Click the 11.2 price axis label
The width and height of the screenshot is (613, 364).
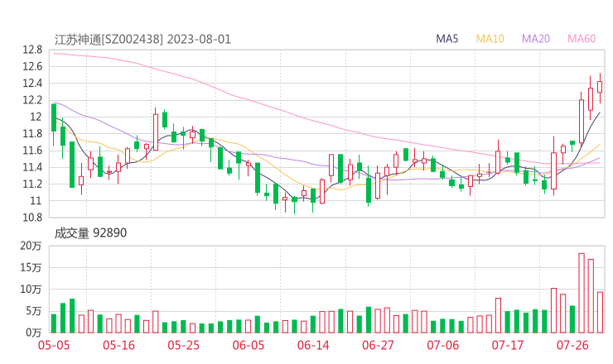(32, 184)
